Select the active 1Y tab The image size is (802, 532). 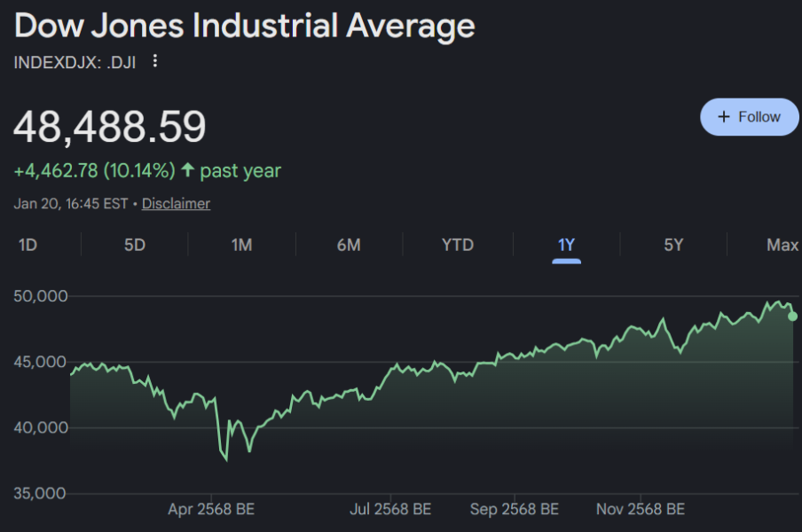566,245
